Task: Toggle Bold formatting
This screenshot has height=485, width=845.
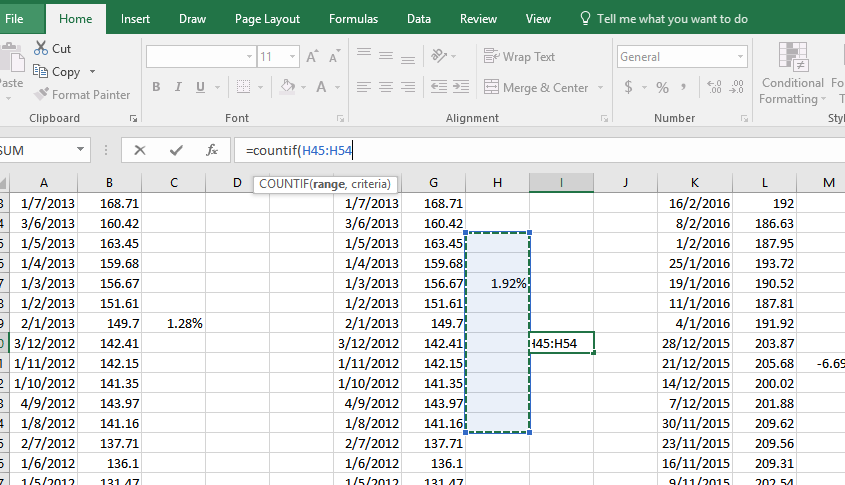Action: click(x=156, y=88)
